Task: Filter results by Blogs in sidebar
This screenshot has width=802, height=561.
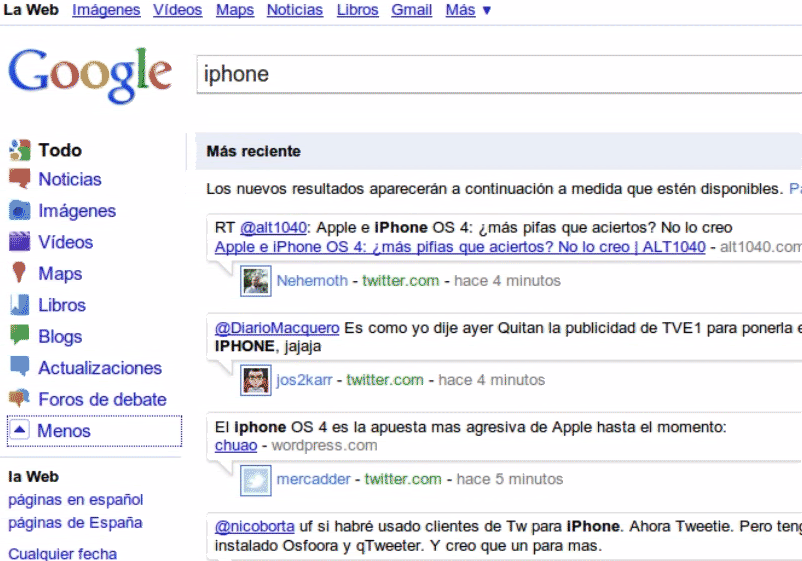Action: point(60,336)
